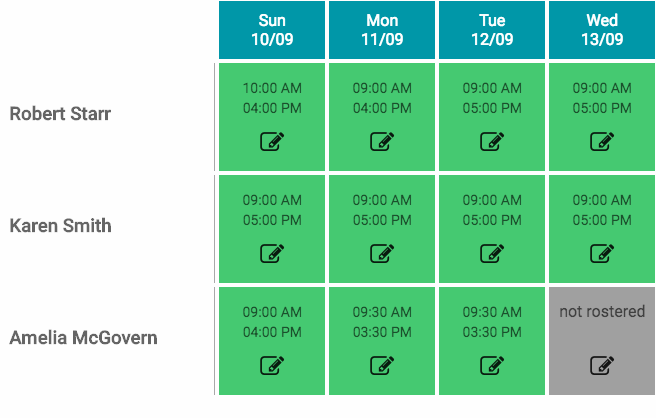Edit Robert Starr's Wednesday 13/09 shift
The height and width of the screenshot is (418, 656).
pos(601,141)
